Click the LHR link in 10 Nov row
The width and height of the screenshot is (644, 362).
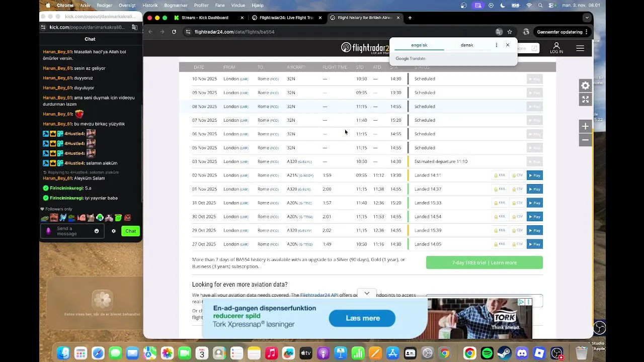(x=244, y=79)
